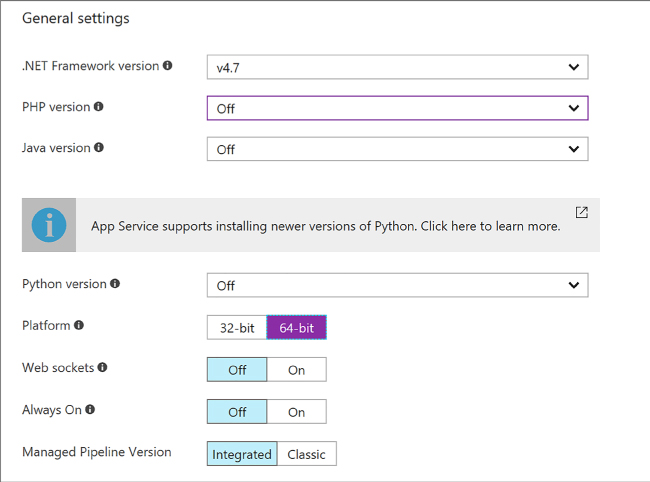Click the Platform info icon
650x482 pixels.
click(79, 325)
